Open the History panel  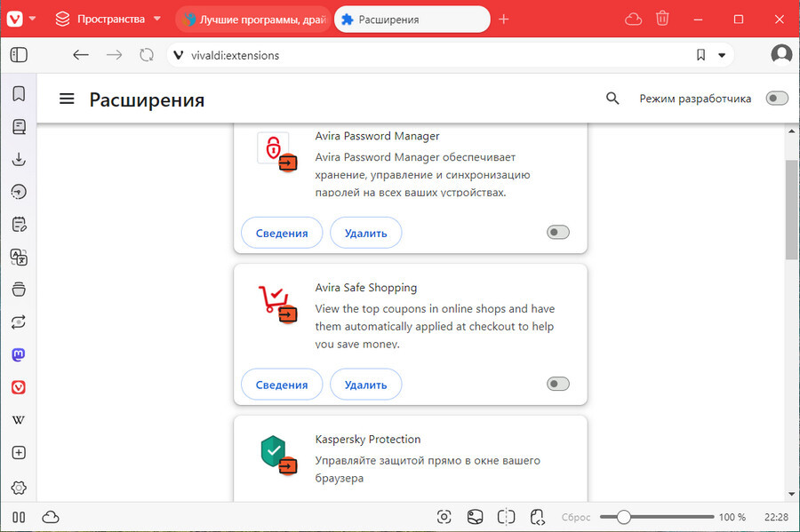(x=19, y=192)
